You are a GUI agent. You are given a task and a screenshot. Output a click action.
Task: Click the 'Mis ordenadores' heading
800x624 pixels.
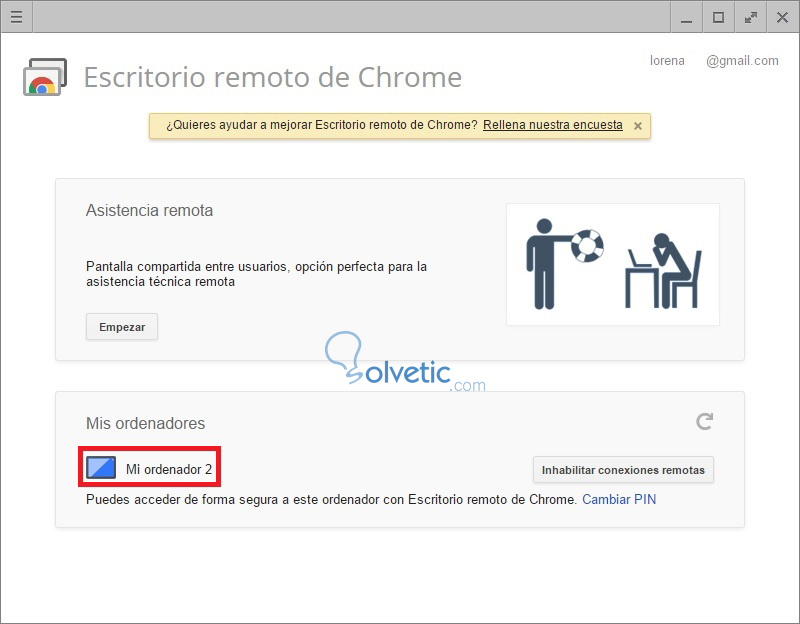145,423
